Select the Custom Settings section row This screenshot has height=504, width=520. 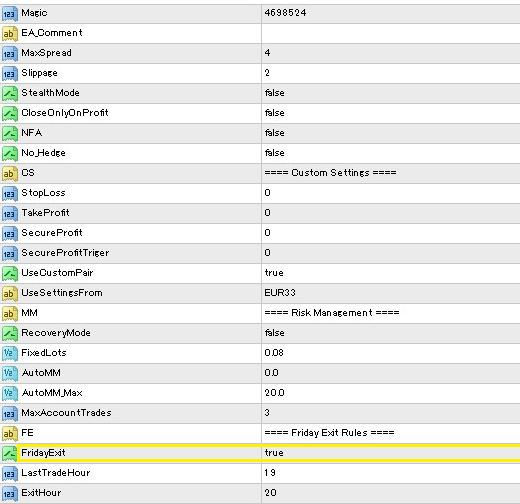pyautogui.click(x=260, y=173)
